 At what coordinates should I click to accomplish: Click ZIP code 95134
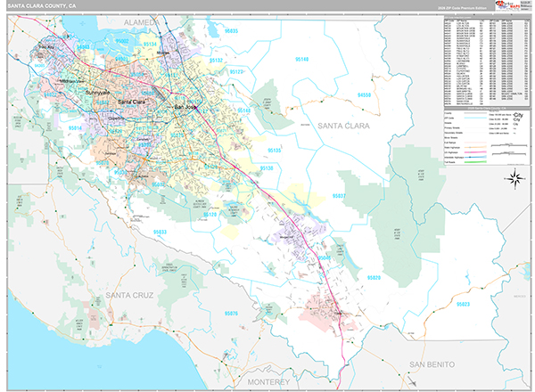point(150,45)
